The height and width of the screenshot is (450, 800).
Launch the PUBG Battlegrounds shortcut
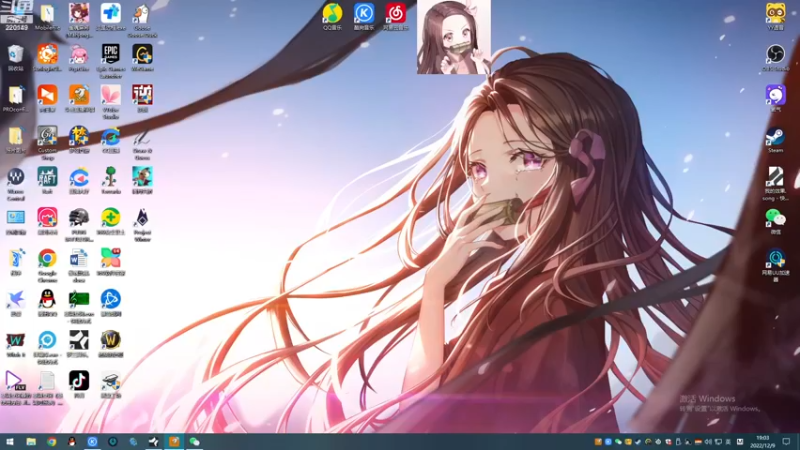(x=79, y=218)
